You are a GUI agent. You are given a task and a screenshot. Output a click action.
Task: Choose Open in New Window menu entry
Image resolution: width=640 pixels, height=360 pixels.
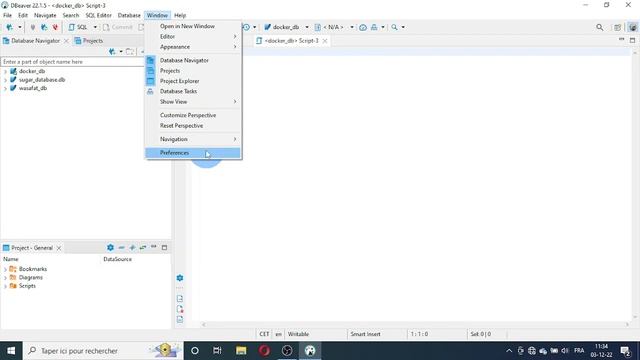pos(193,26)
